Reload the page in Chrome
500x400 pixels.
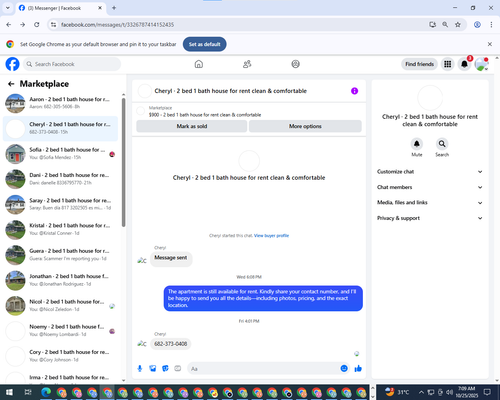coord(37,25)
